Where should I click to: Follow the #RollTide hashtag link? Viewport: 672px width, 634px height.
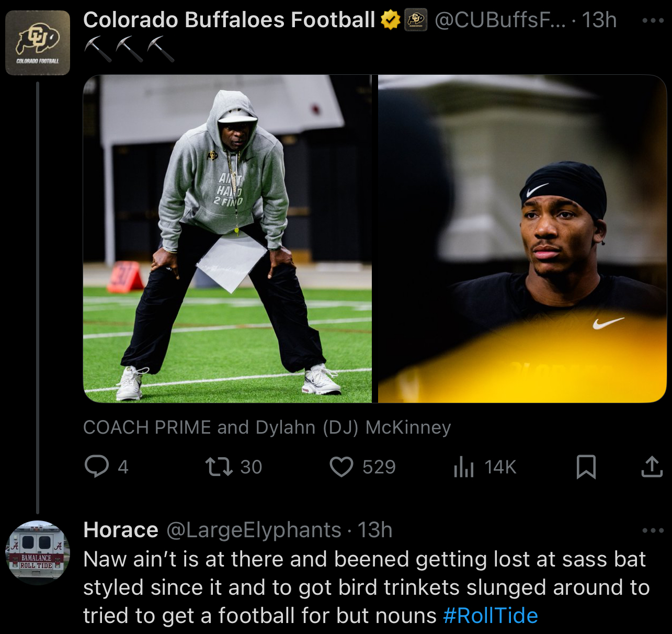pyautogui.click(x=490, y=616)
